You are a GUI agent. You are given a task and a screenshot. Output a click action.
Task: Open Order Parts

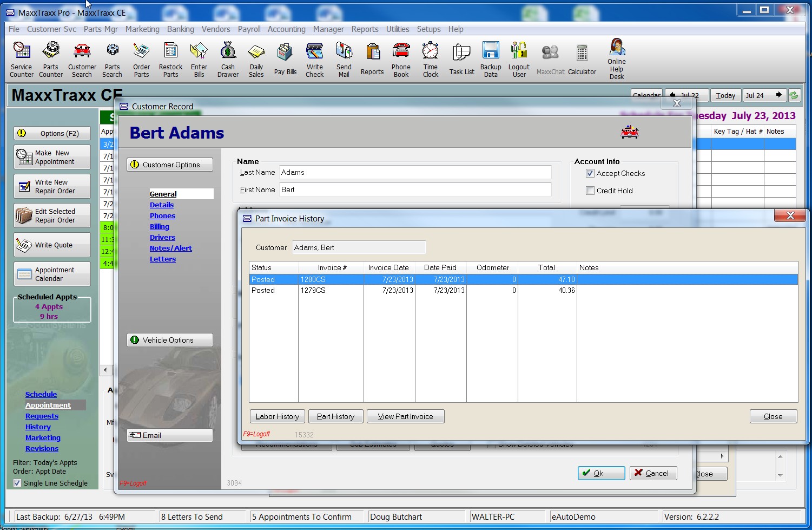click(142, 60)
